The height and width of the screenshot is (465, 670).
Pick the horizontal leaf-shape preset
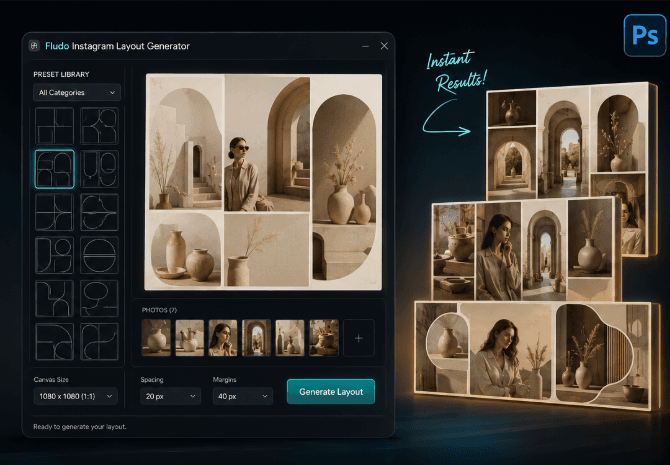click(x=99, y=212)
